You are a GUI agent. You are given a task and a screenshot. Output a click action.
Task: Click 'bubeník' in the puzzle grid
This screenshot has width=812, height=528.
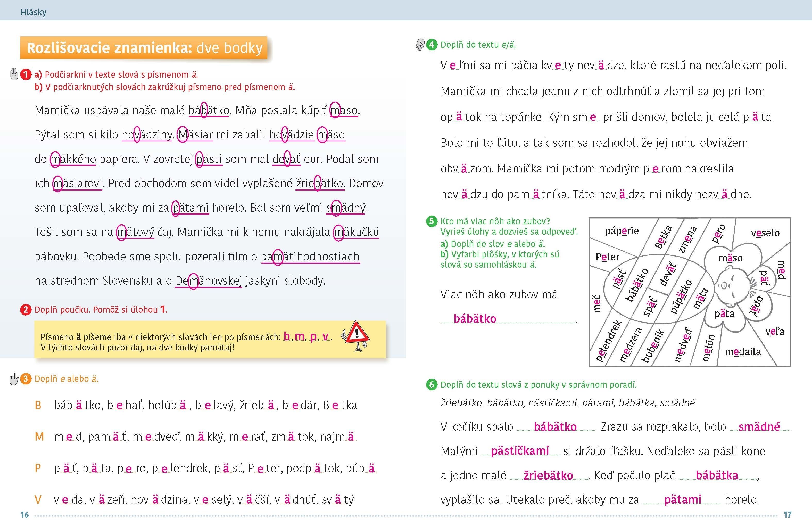(653, 346)
